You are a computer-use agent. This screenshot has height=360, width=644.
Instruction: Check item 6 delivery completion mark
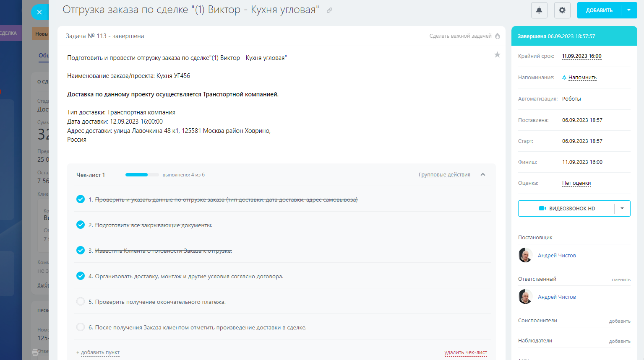point(81,327)
